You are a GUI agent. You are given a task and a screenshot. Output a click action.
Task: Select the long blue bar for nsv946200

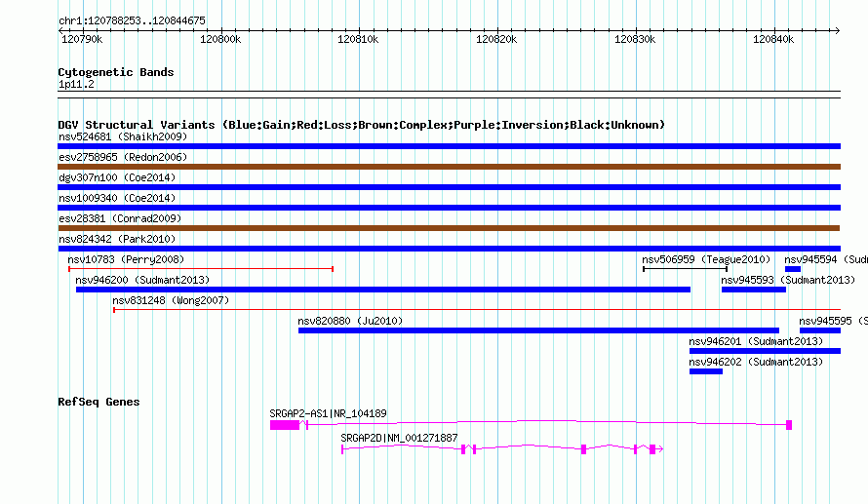point(383,290)
